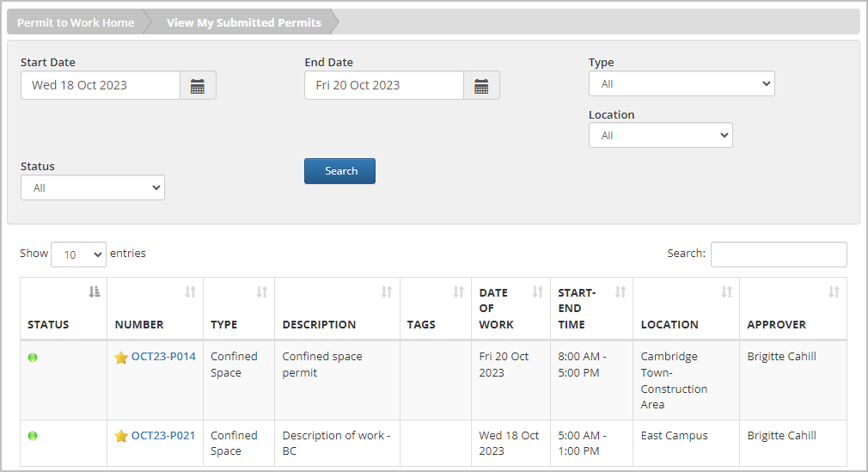868x472 pixels.
Task: Click the table Search input field
Action: [779, 254]
